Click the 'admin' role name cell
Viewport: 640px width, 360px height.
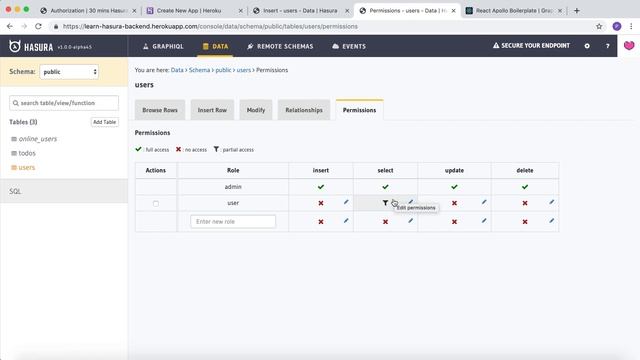233,187
